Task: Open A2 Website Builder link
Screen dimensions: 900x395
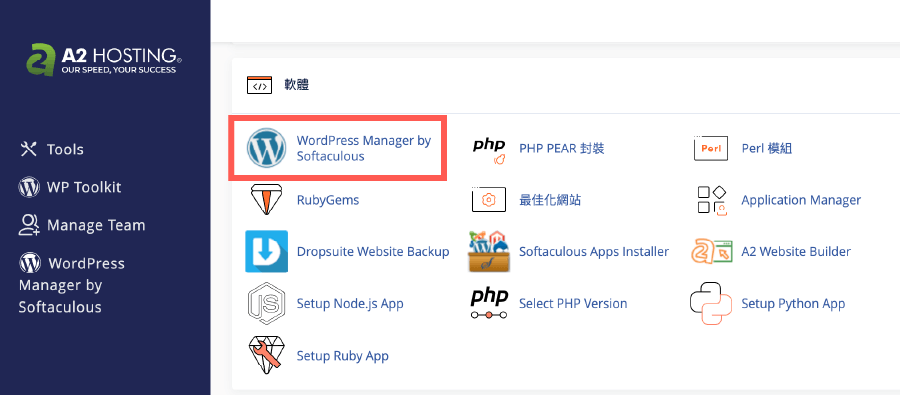Action: 796,251
